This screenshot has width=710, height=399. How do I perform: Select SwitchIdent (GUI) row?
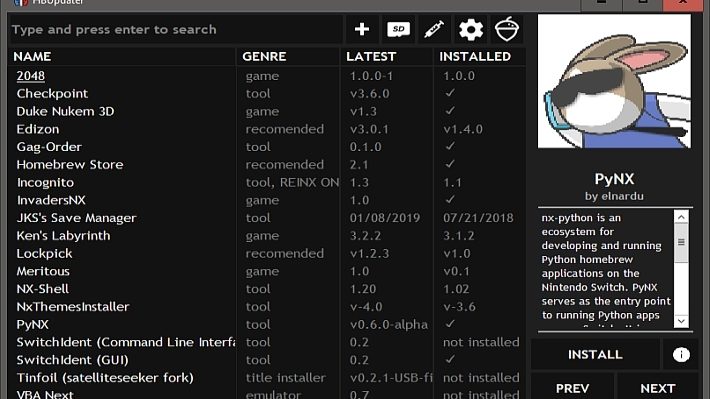267,360
